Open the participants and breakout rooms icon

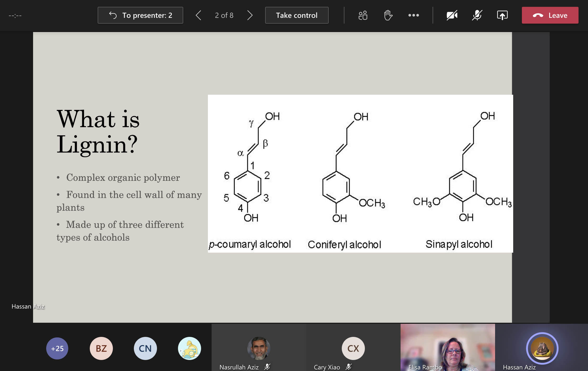tap(363, 15)
